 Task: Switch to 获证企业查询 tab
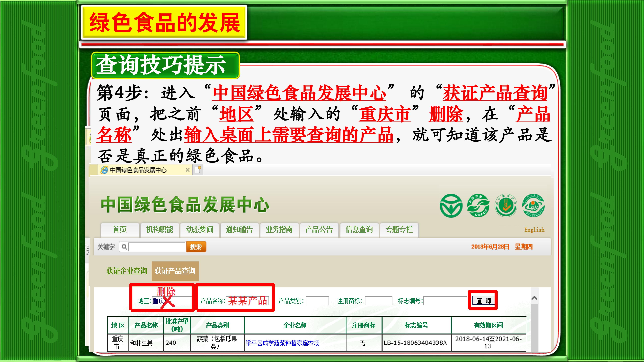click(x=127, y=271)
